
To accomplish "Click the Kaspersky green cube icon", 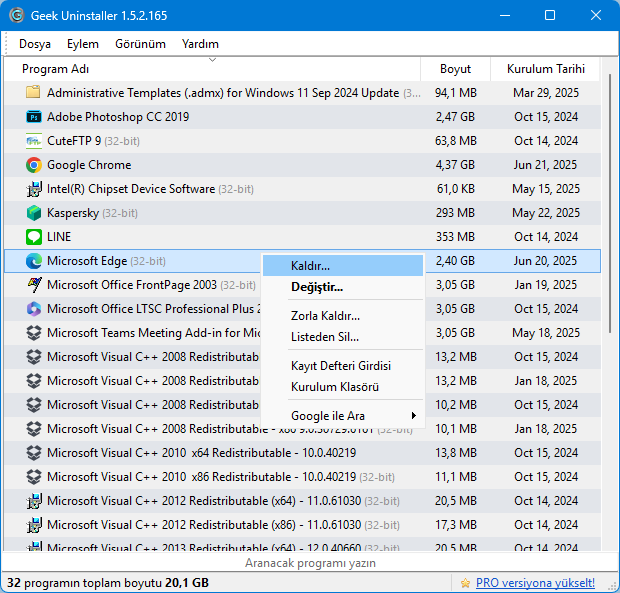I will coord(34,213).
